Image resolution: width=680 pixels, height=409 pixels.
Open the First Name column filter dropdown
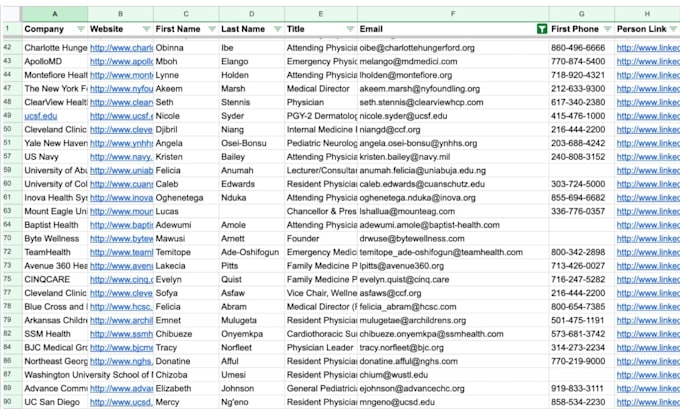[212, 29]
